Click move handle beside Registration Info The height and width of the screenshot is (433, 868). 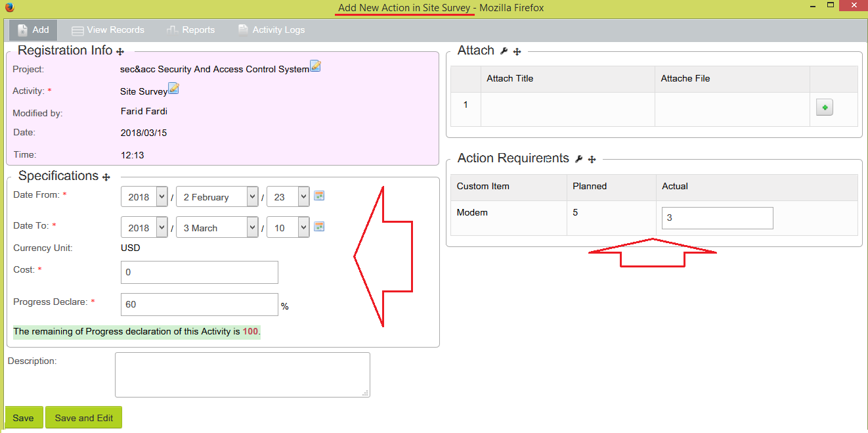120,51
